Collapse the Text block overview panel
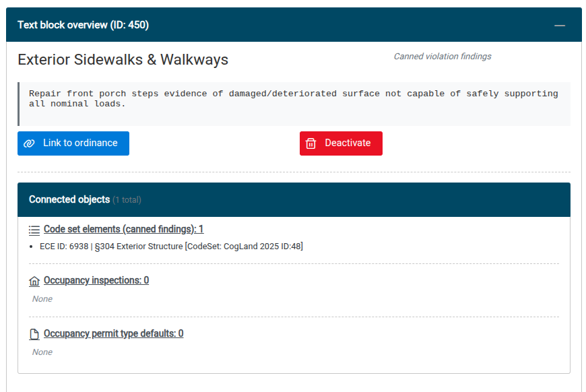Viewport: 586px width, 392px height. (560, 26)
